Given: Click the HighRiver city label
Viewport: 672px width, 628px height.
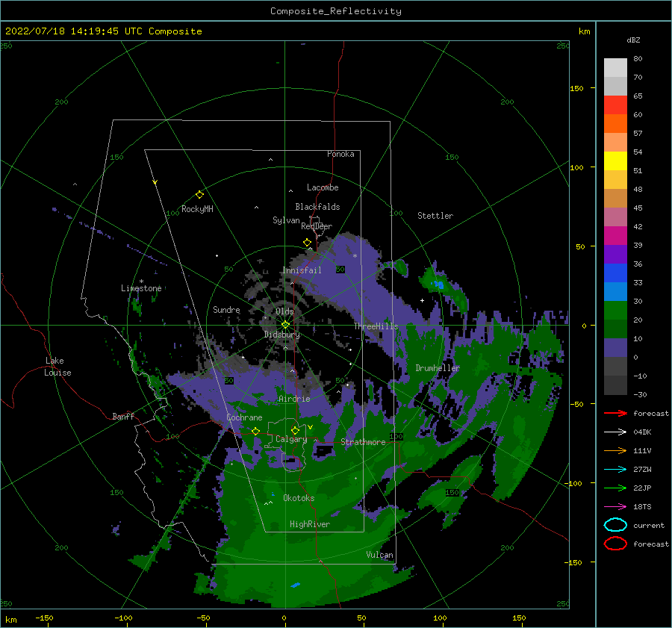Looking at the screenshot, I should pyautogui.click(x=310, y=524).
